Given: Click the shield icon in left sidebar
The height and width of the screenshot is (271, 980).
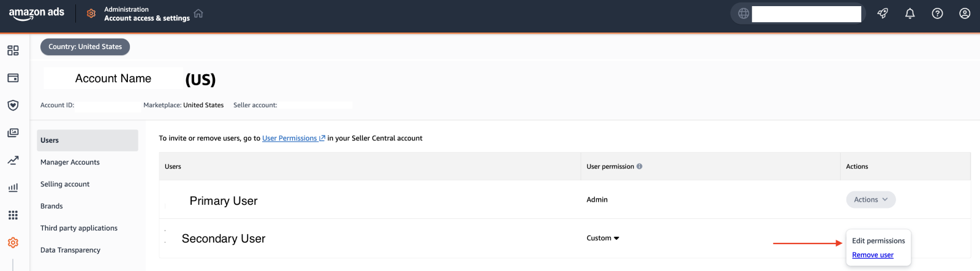Looking at the screenshot, I should click(x=13, y=105).
